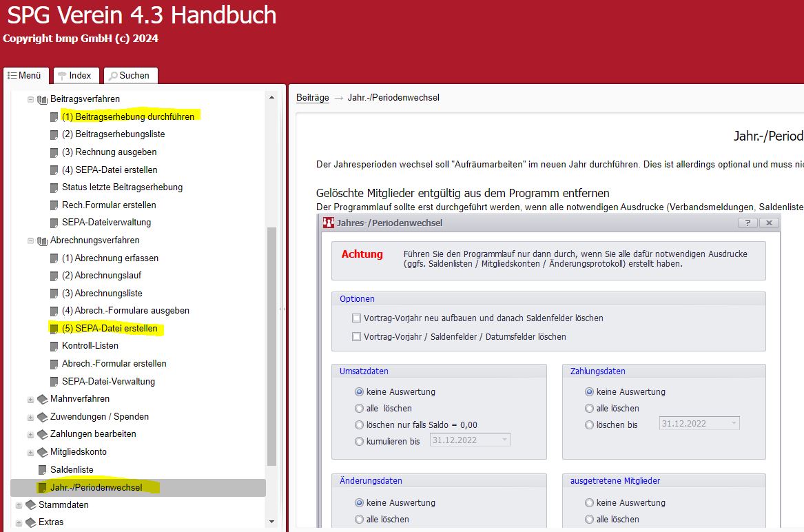Viewport: 804px width, 532px height.
Task: Click the navigation tree scrollbar up arrow
Action: point(271,97)
